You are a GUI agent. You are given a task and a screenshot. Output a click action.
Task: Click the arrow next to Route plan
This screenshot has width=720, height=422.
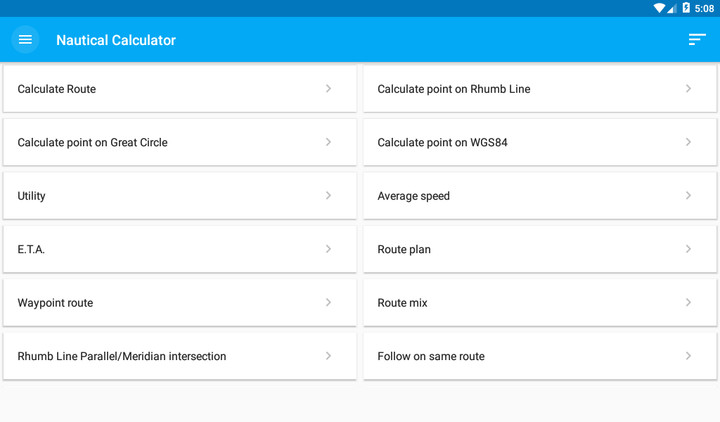click(x=688, y=249)
